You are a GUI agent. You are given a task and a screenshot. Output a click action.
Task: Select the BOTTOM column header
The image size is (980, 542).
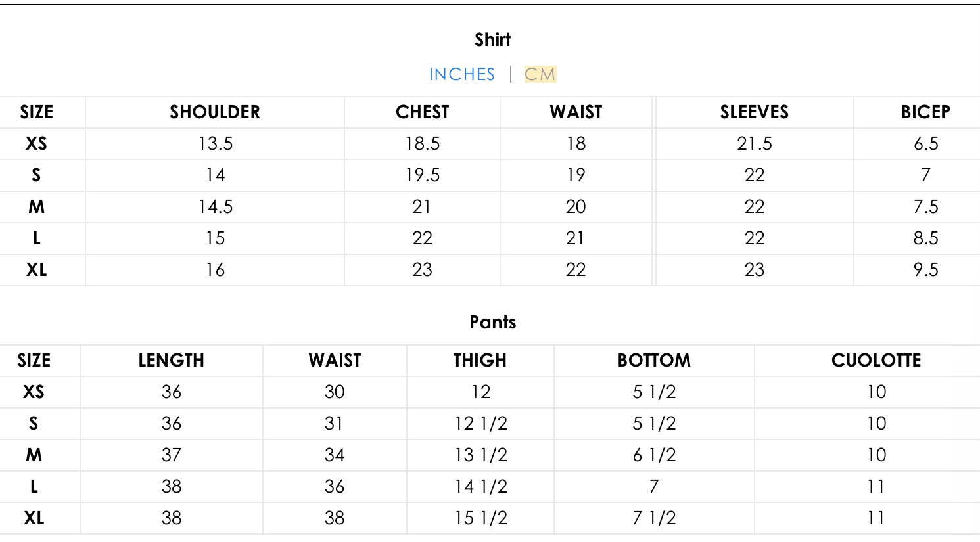654,361
